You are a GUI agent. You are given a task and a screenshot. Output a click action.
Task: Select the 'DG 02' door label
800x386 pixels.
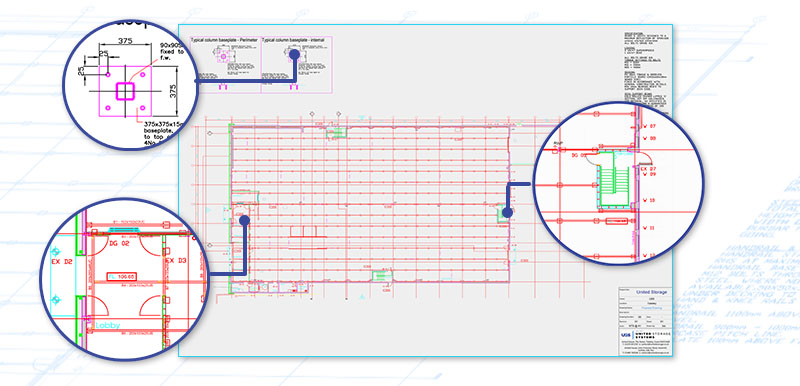click(x=120, y=244)
